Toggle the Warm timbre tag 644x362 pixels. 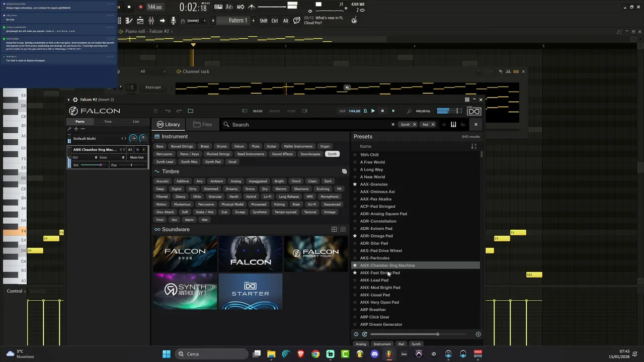pyautogui.click(x=189, y=220)
